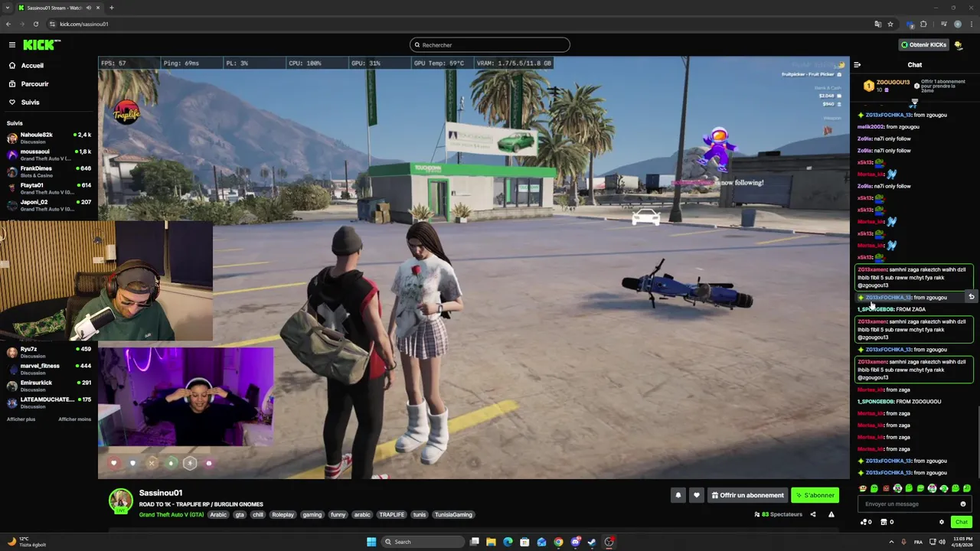Open the Sassinou01 channel name
This screenshot has width=980, height=551.
tap(161, 493)
